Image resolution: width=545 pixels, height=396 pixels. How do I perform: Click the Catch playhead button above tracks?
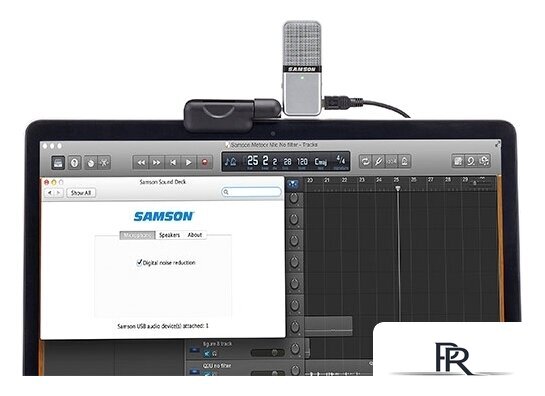[293, 184]
